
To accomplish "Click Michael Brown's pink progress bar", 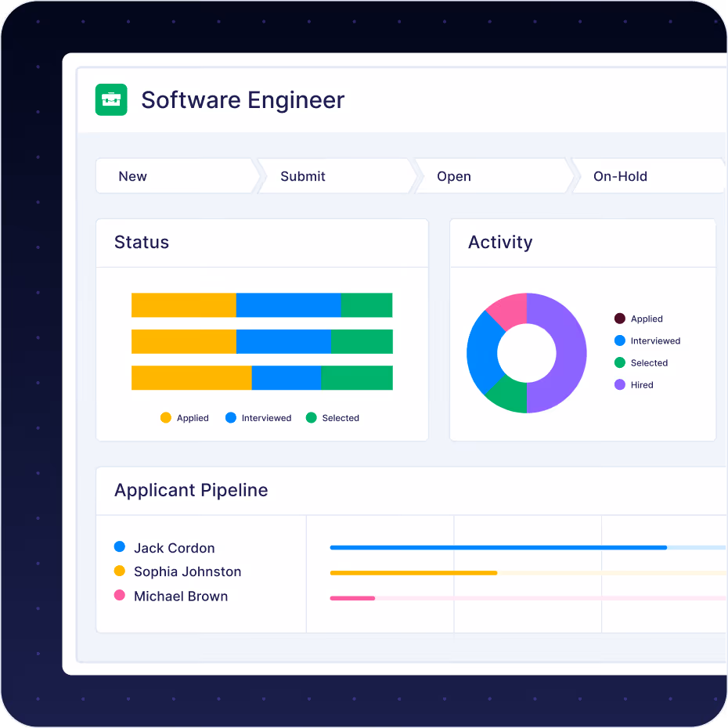I will pyautogui.click(x=352, y=598).
